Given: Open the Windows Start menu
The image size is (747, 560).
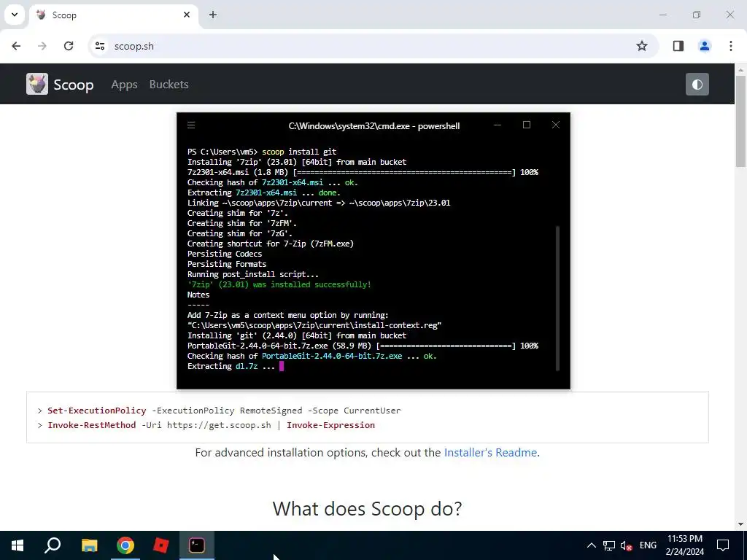Looking at the screenshot, I should click(18, 545).
